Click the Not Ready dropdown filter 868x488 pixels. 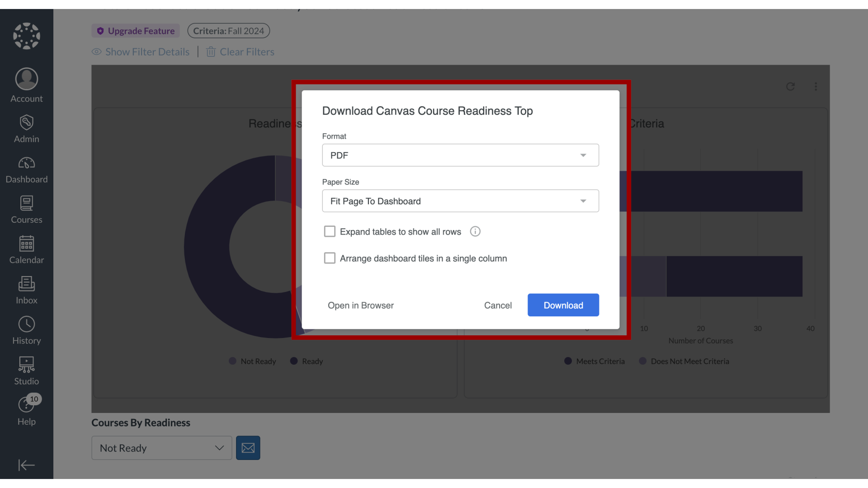tap(161, 447)
